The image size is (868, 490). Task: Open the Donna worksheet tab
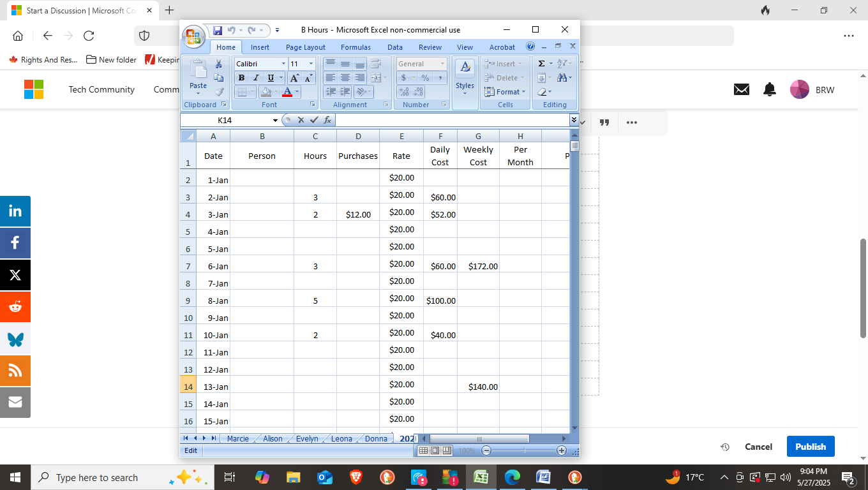[375, 438]
